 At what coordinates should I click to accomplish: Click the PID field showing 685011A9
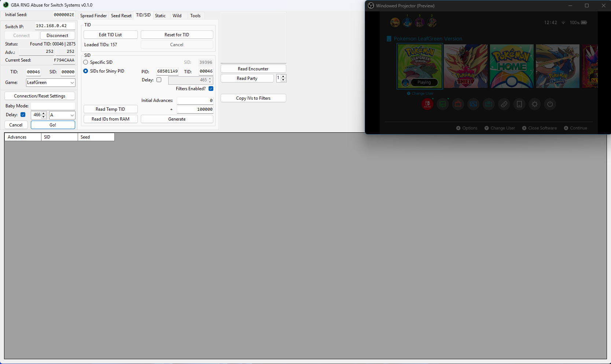click(168, 71)
